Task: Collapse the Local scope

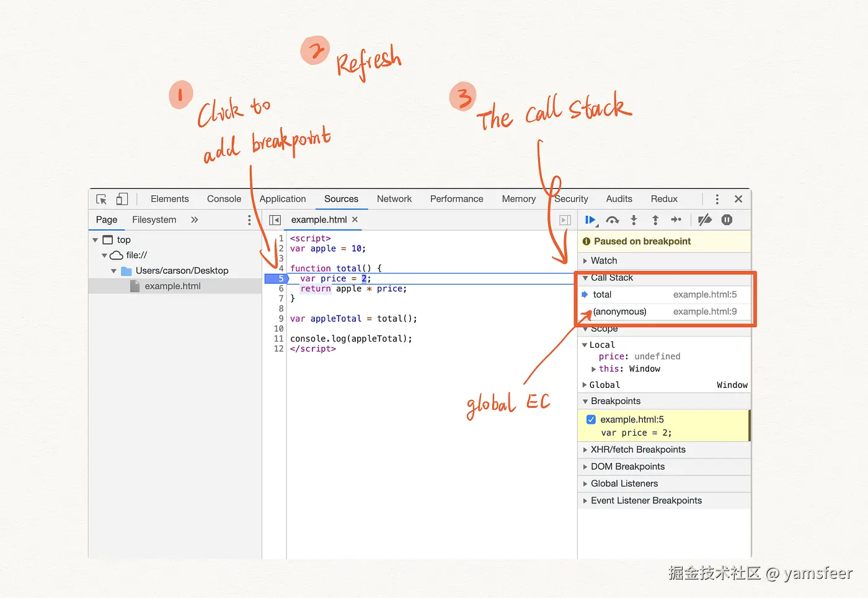Action: [x=585, y=345]
